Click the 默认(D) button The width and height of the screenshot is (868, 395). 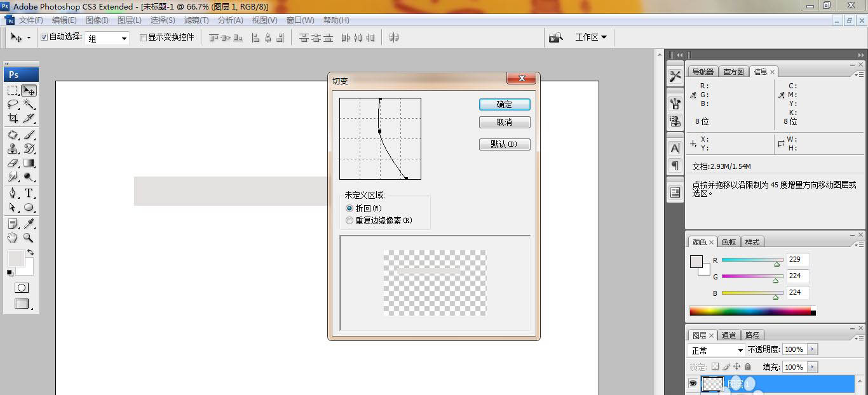505,144
